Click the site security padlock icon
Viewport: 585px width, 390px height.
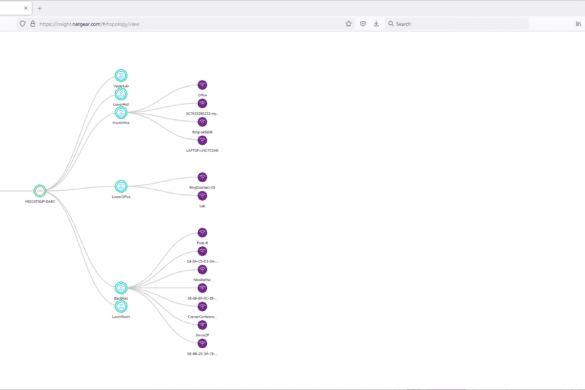tap(33, 24)
